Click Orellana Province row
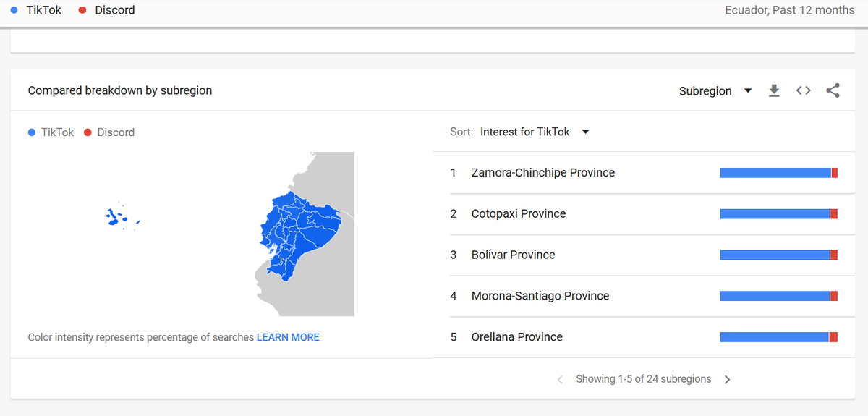Image resolution: width=868 pixels, height=416 pixels. tap(644, 337)
